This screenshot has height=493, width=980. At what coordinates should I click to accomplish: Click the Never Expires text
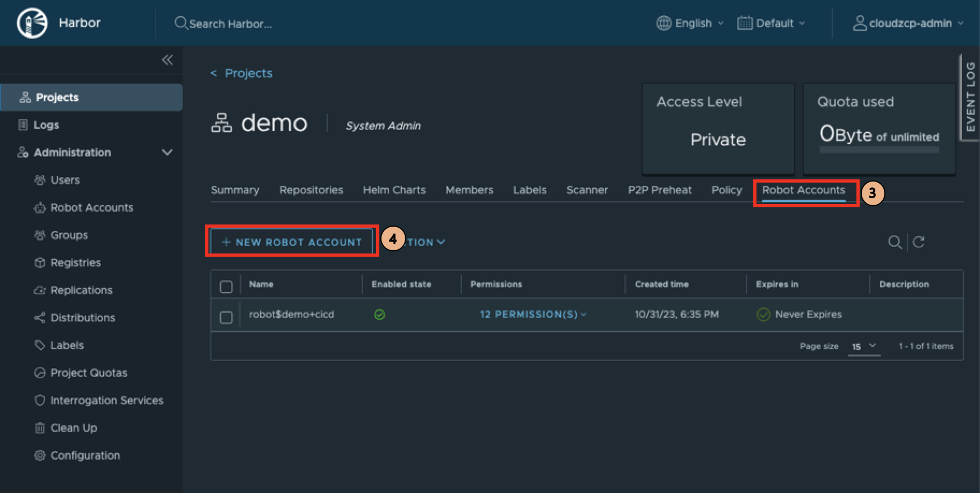point(808,314)
